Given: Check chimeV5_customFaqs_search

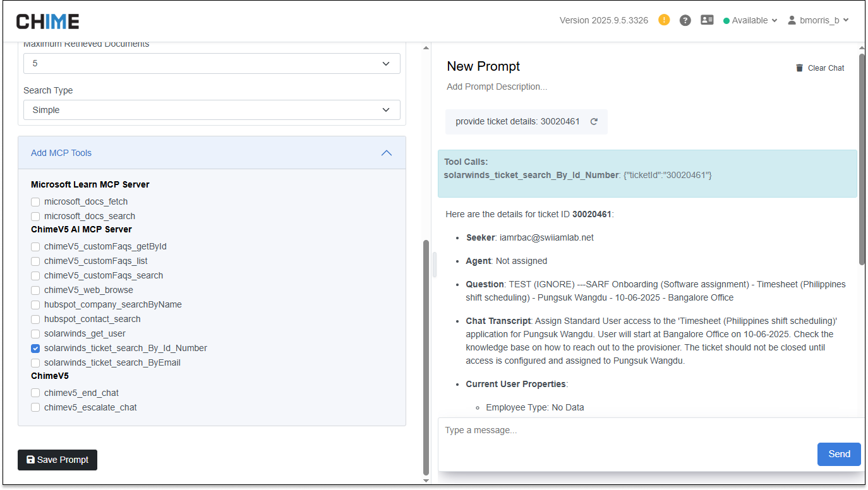Looking at the screenshot, I should (35, 276).
